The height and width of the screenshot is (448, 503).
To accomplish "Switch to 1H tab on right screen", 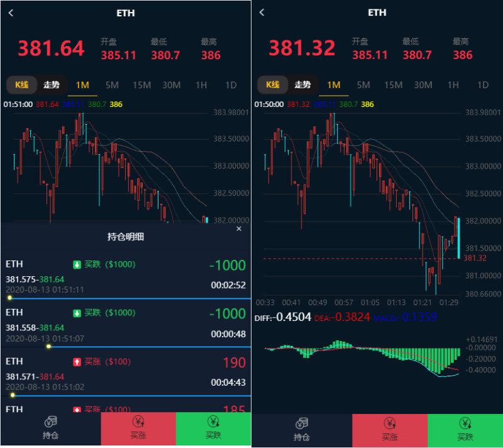I will click(x=453, y=85).
